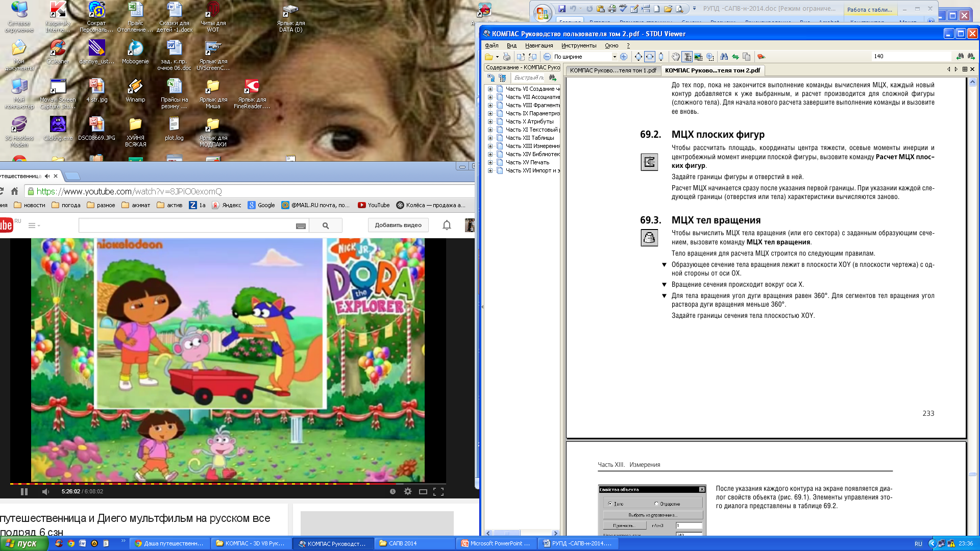Choose fit page width view mode
Image resolution: width=980 pixels, height=551 pixels.
(650, 57)
